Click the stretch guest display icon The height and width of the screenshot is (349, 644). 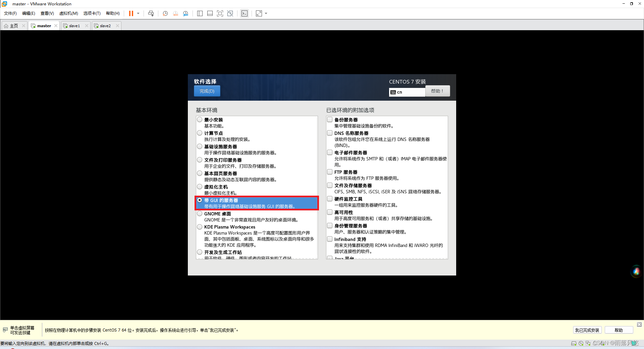259,13
